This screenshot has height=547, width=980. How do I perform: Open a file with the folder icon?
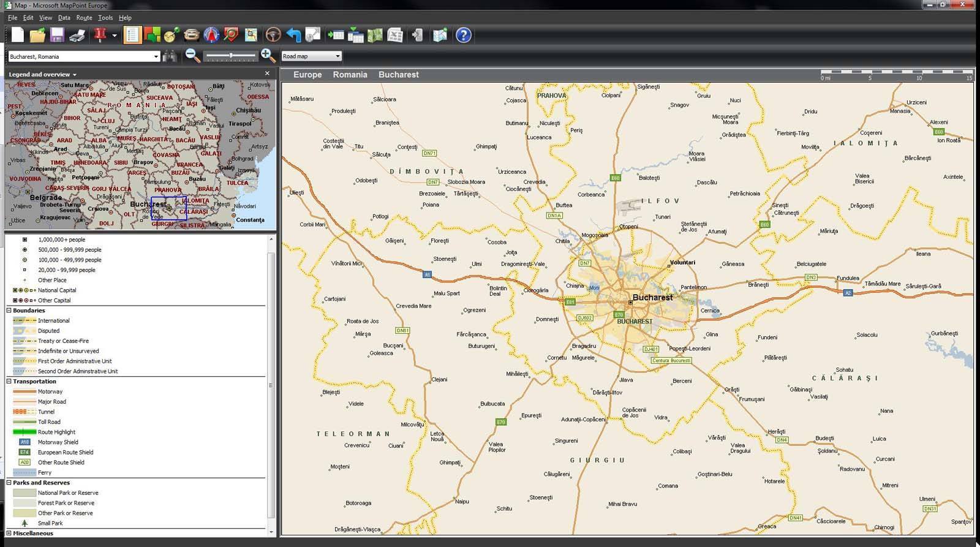tap(37, 35)
